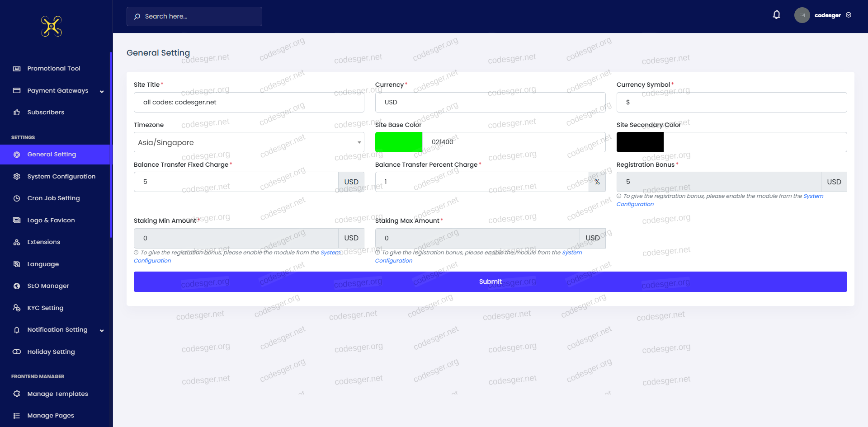Image resolution: width=868 pixels, height=427 pixels.
Task: Open the Timezone Asia/Singapore dropdown
Action: (249, 142)
